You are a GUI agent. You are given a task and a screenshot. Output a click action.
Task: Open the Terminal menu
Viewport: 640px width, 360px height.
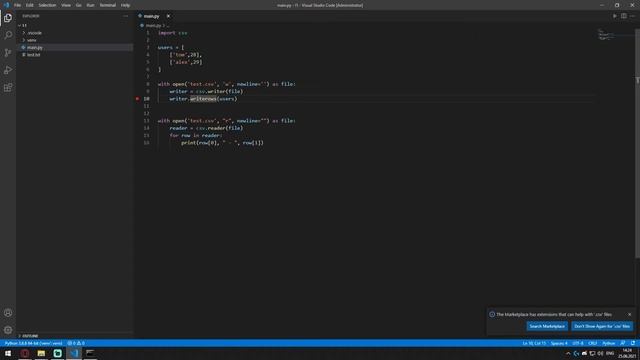[107, 5]
